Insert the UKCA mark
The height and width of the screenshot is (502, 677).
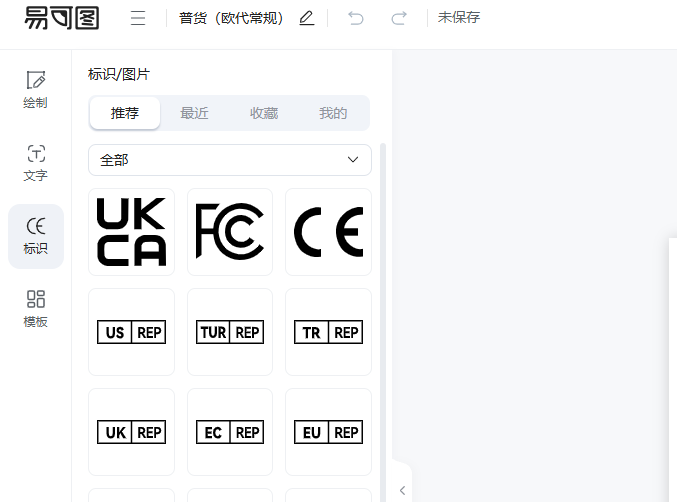pos(131,232)
